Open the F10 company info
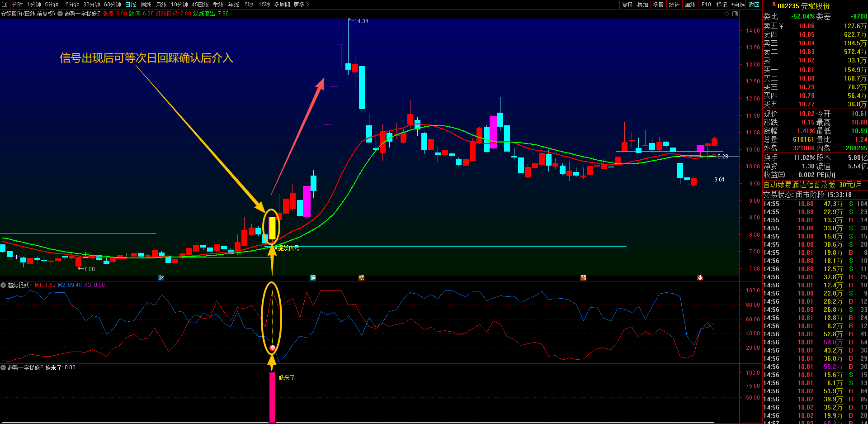868x424 pixels. tap(706, 5)
